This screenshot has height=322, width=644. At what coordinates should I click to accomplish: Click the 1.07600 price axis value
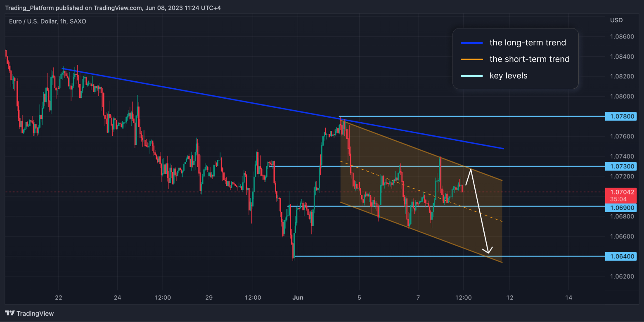pos(622,137)
